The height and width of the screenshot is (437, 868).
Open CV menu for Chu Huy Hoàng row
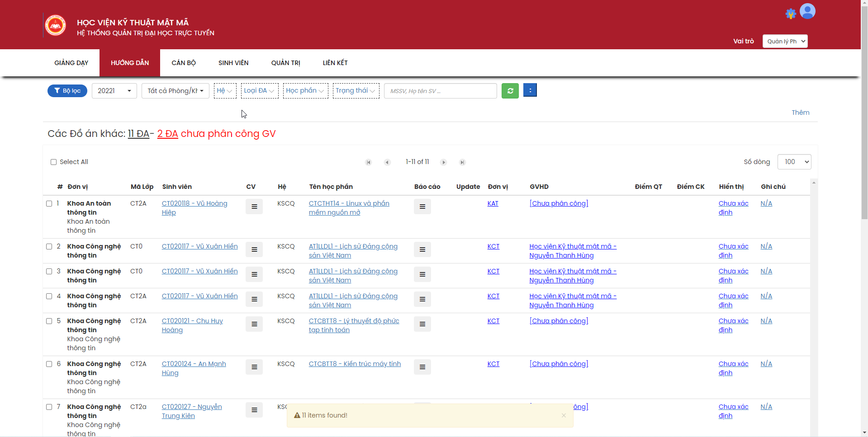(254, 324)
